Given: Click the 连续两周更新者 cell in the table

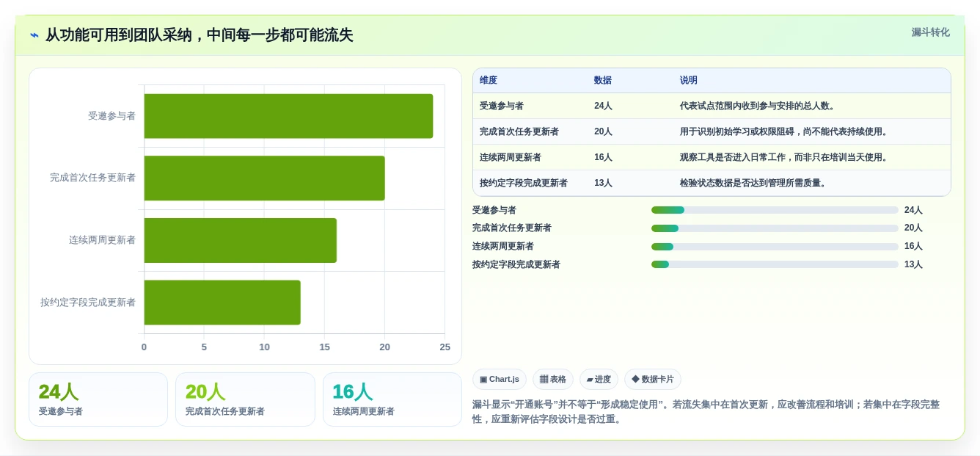Looking at the screenshot, I should 511,157.
